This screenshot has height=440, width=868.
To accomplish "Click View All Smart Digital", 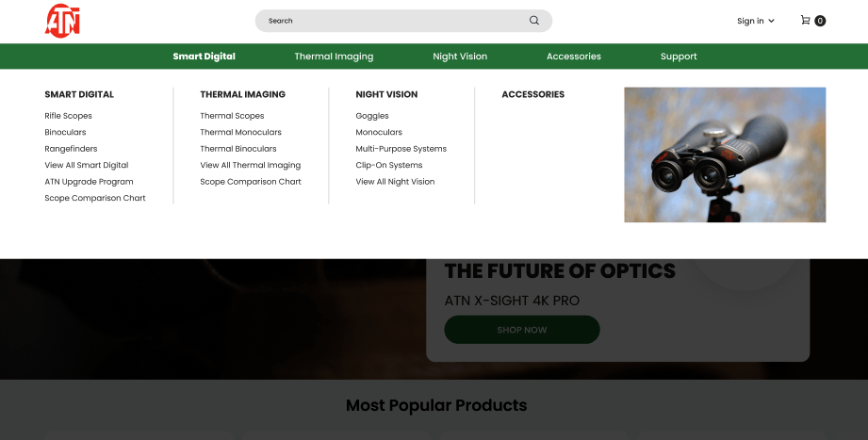I will 87,165.
